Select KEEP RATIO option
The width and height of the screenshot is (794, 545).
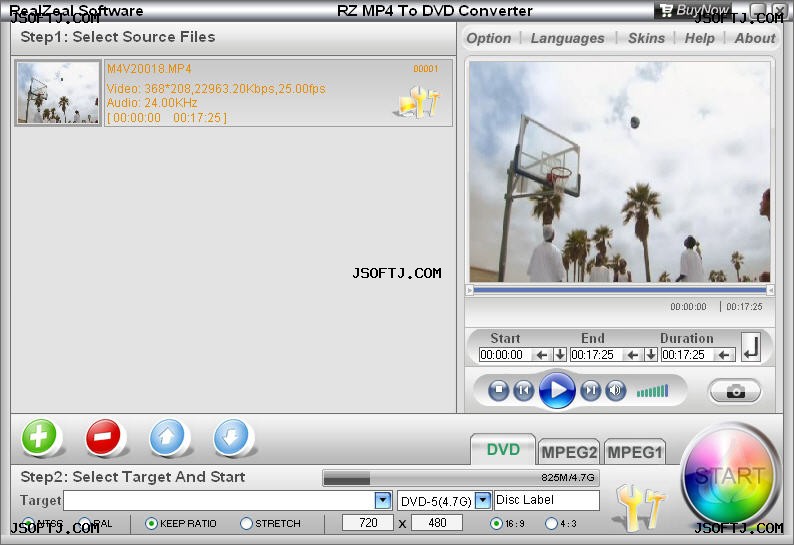point(151,523)
